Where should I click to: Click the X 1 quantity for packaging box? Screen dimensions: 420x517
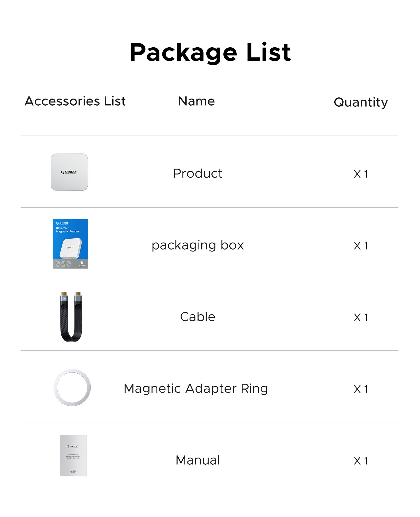click(361, 246)
